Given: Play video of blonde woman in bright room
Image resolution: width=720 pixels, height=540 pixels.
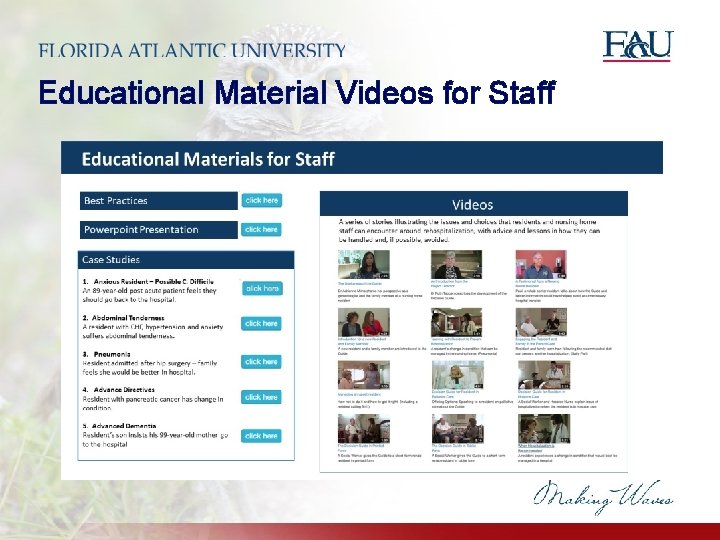Looking at the screenshot, I should (458, 375).
